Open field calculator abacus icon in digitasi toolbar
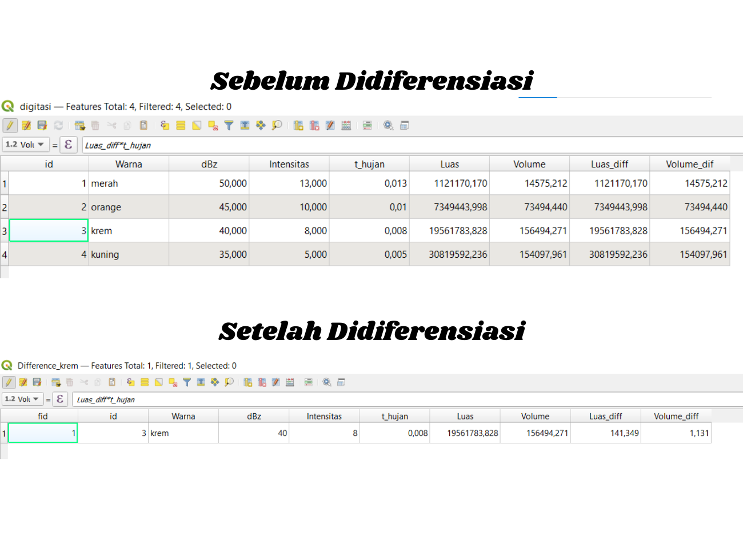743x560 pixels. pos(346,126)
